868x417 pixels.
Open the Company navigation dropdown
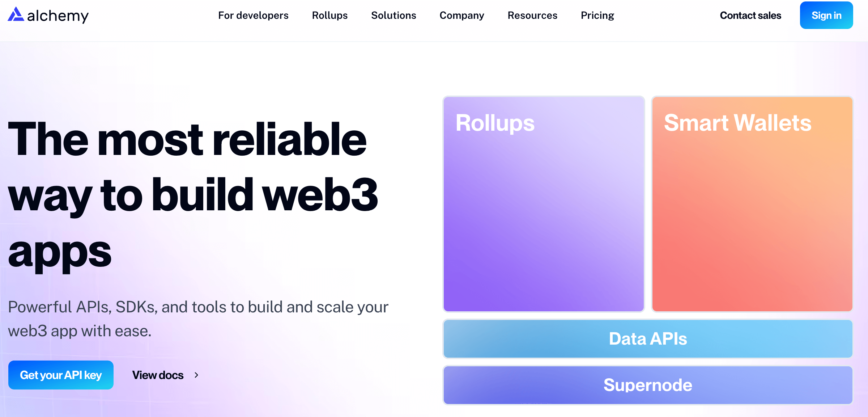coord(461,15)
